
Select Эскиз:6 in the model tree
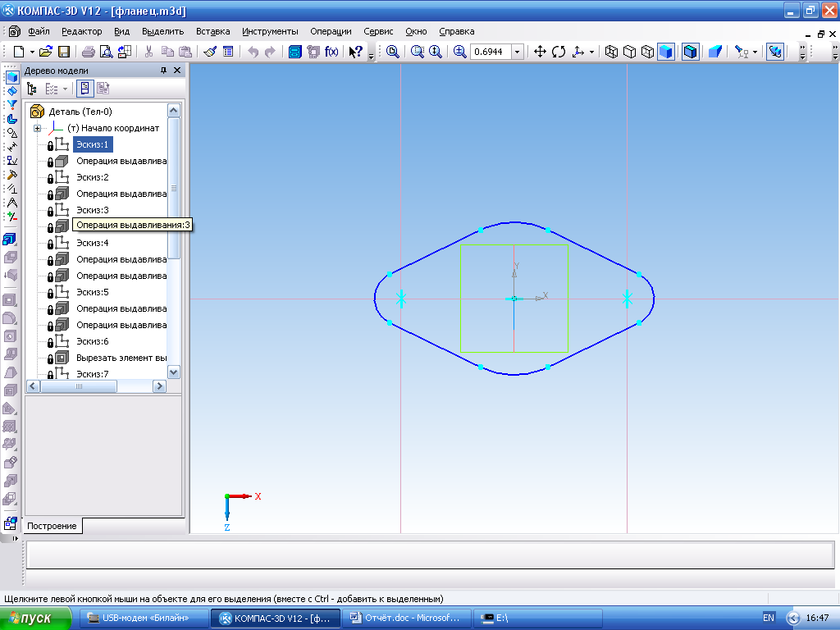[x=92, y=341]
